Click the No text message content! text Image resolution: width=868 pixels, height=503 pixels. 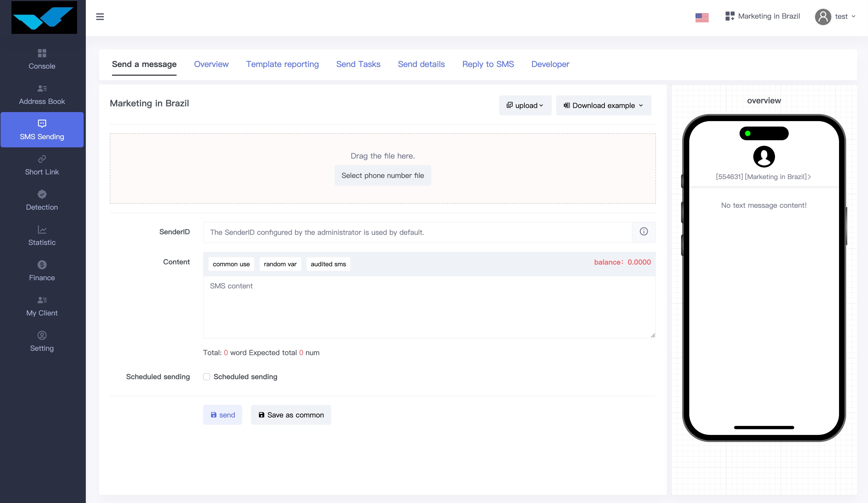coord(764,205)
